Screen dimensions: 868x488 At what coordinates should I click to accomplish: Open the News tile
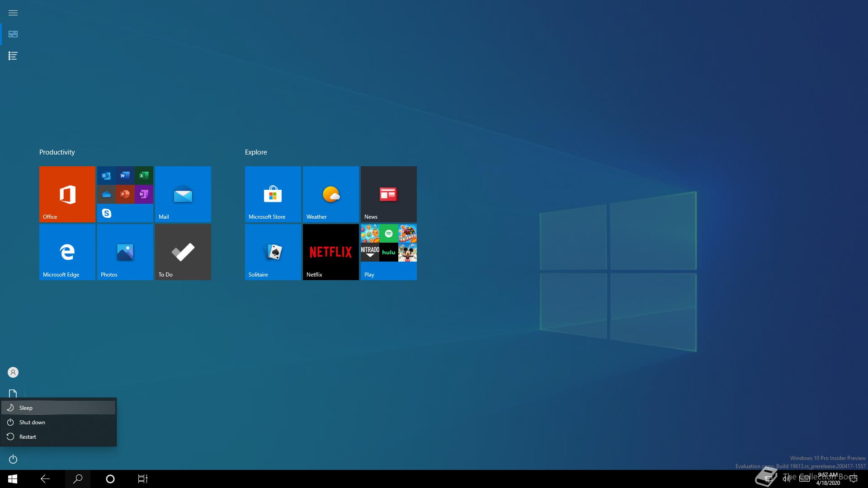pyautogui.click(x=389, y=194)
